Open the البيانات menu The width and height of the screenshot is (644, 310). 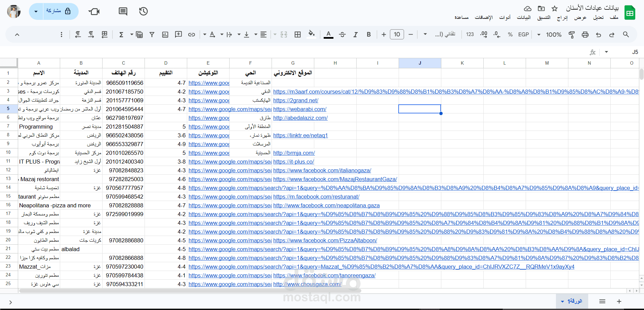(524, 17)
